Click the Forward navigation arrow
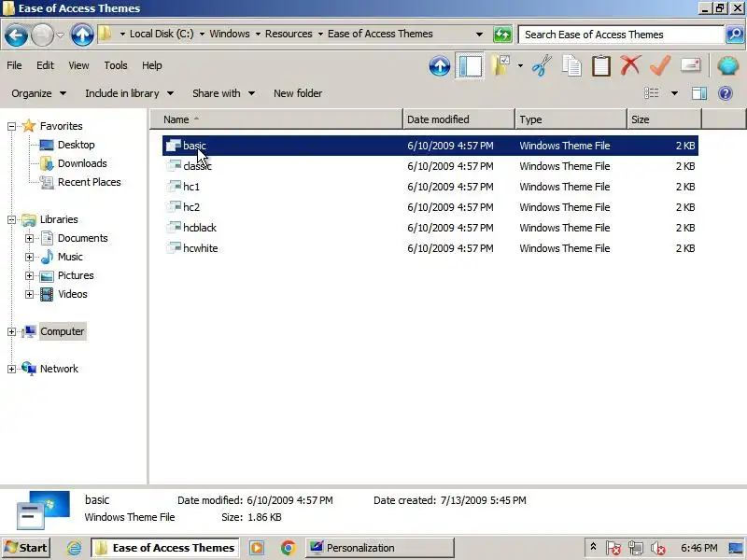Screen dimensions: 747x560 point(42,35)
